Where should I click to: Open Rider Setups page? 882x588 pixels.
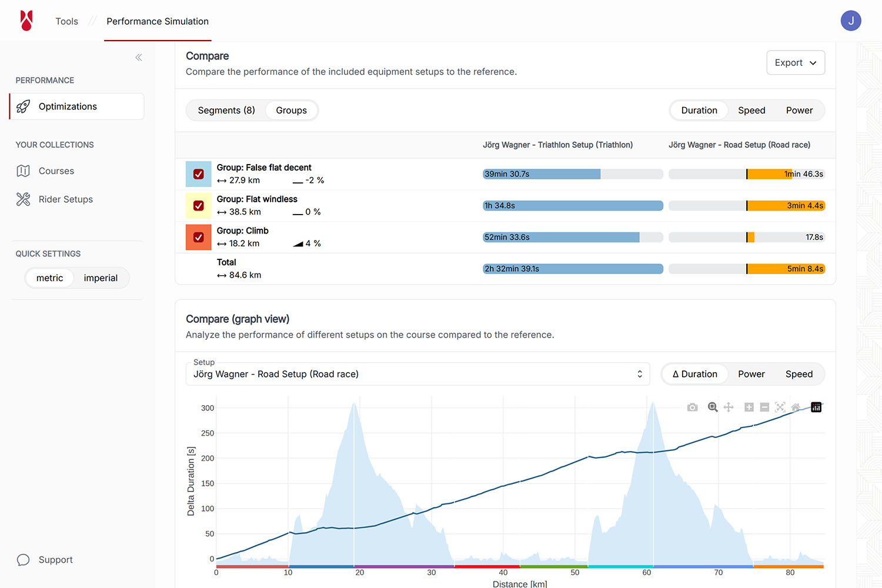65,199
